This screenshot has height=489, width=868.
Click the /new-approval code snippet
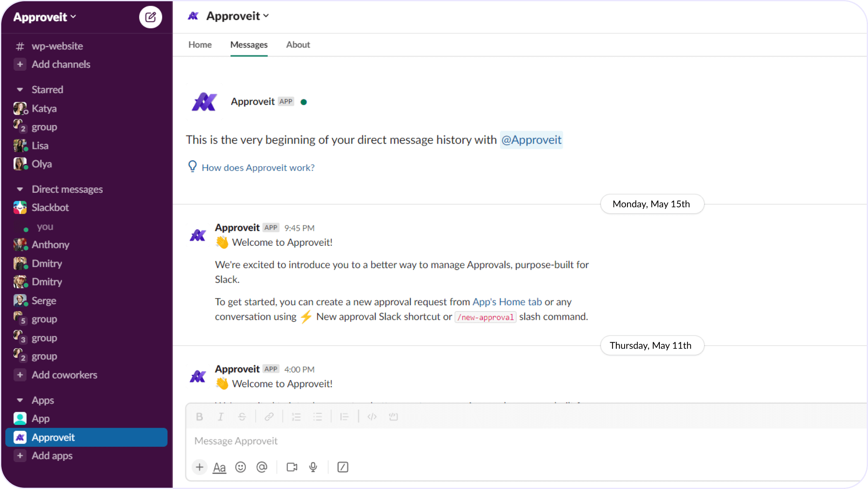[486, 317]
